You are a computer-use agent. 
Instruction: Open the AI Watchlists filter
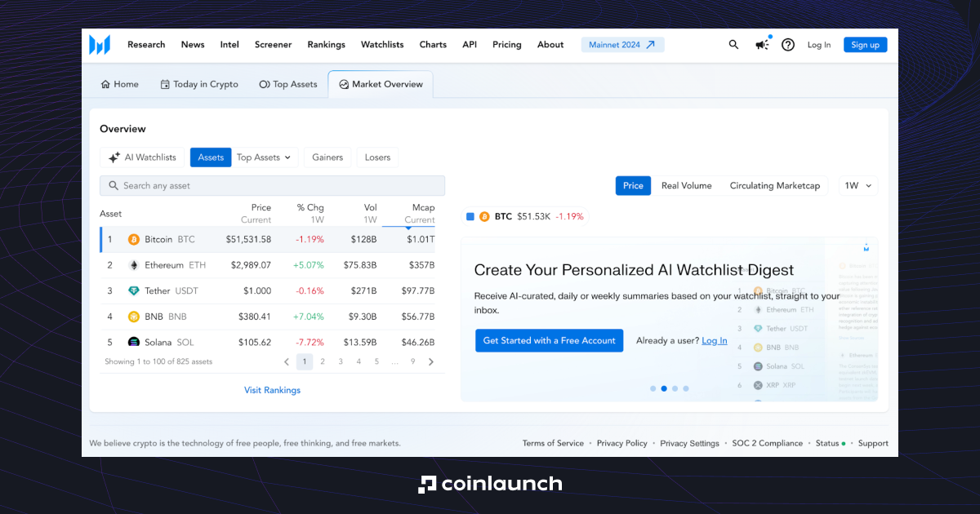142,157
